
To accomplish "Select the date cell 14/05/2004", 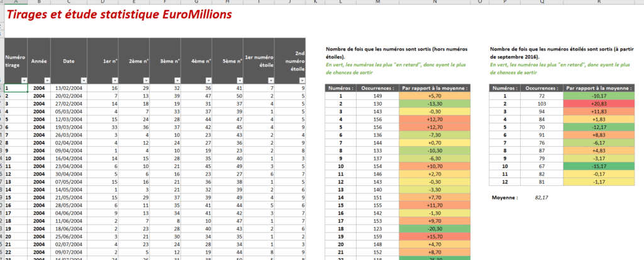I will [x=69, y=189].
